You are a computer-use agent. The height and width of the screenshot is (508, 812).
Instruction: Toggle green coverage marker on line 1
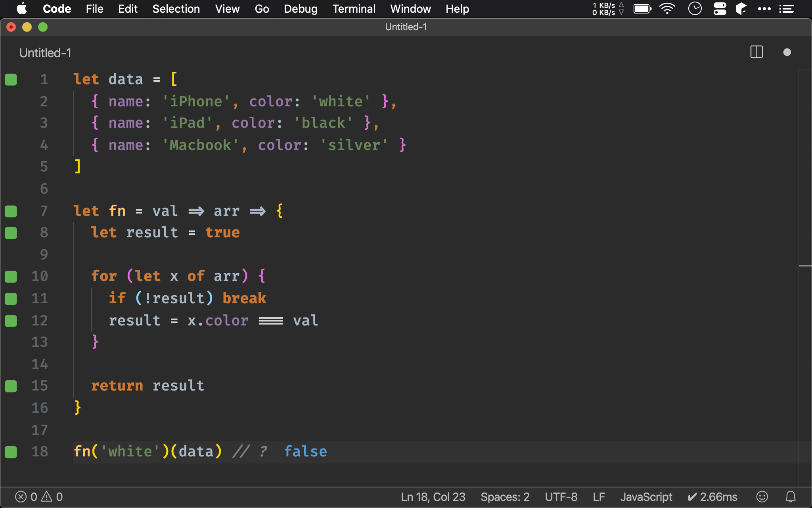coord(11,79)
